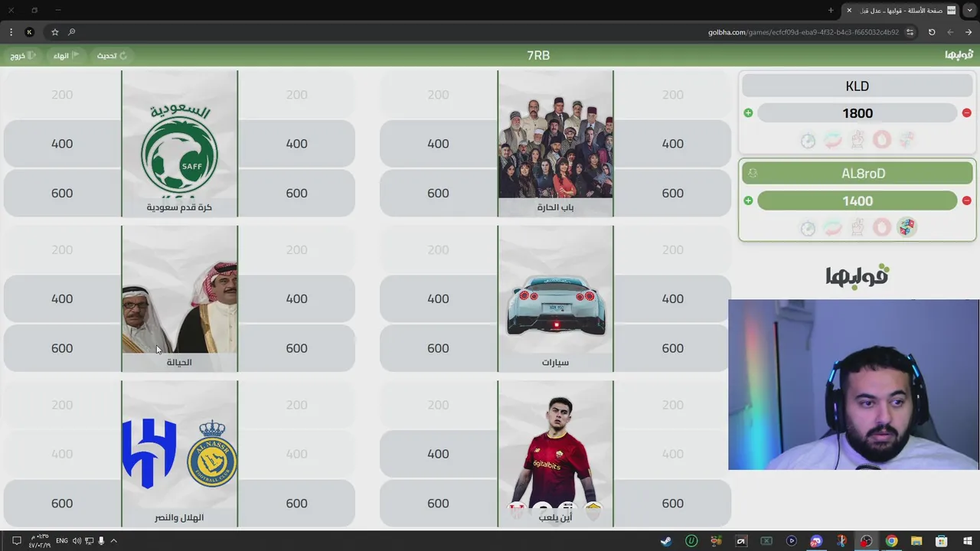Use KLD's crossed-fingers helper icon
Screen dimensions: 980x551
click(857, 140)
